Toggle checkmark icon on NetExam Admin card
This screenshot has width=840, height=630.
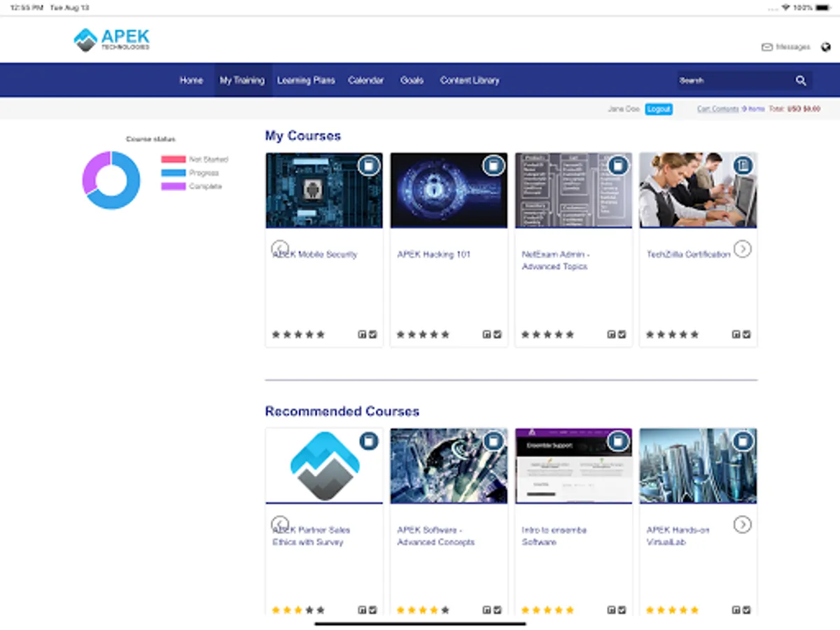(x=622, y=335)
